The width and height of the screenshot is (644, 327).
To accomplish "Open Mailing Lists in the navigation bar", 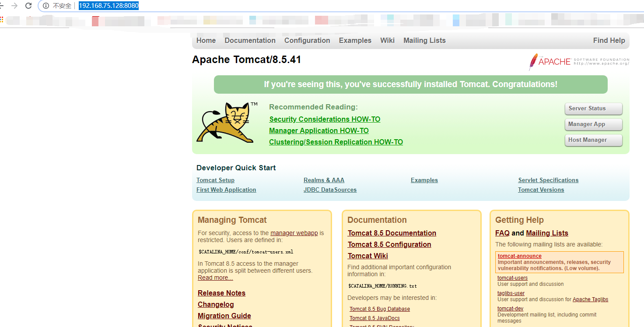I will tap(424, 40).
